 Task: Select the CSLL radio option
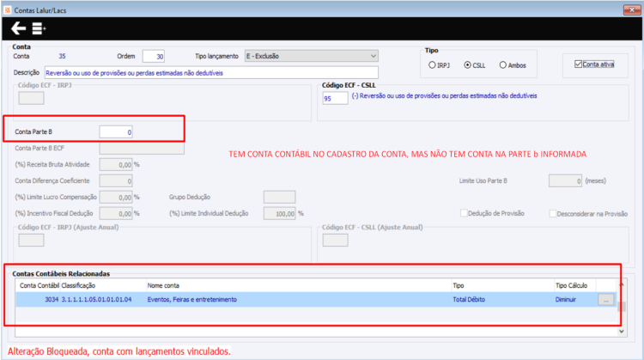click(467, 65)
